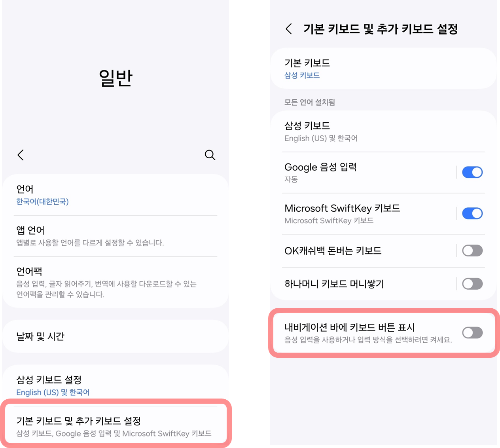Viewport: 500px width, 448px height.
Task: Click the 자동 subtitle under Google 음성 입력
Action: point(291,179)
